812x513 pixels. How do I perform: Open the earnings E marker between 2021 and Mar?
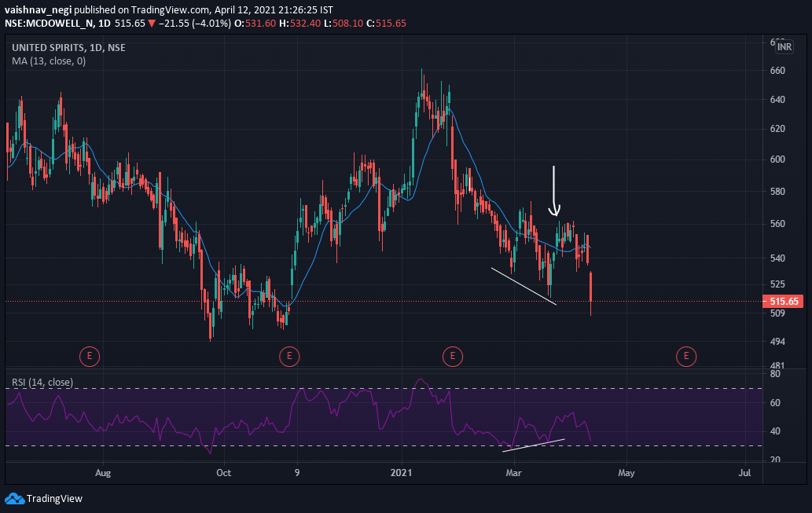[x=453, y=356]
